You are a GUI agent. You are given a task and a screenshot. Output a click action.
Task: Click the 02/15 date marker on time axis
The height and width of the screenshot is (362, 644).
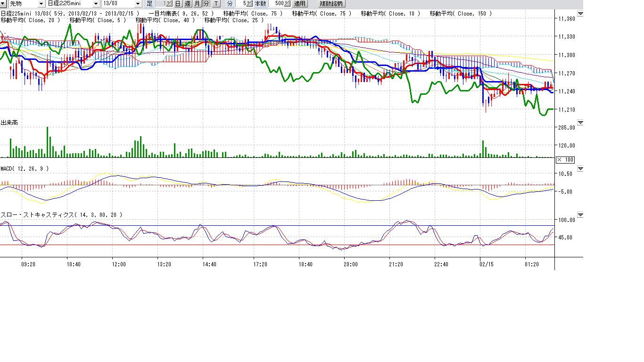pyautogui.click(x=486, y=264)
